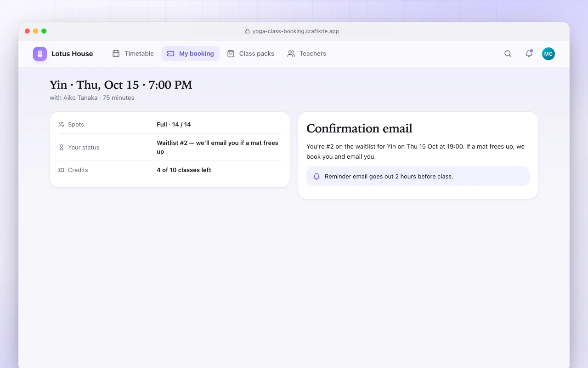Click the hourglass icon next to Your status
Screen dimensions: 588x368
click(62, 148)
